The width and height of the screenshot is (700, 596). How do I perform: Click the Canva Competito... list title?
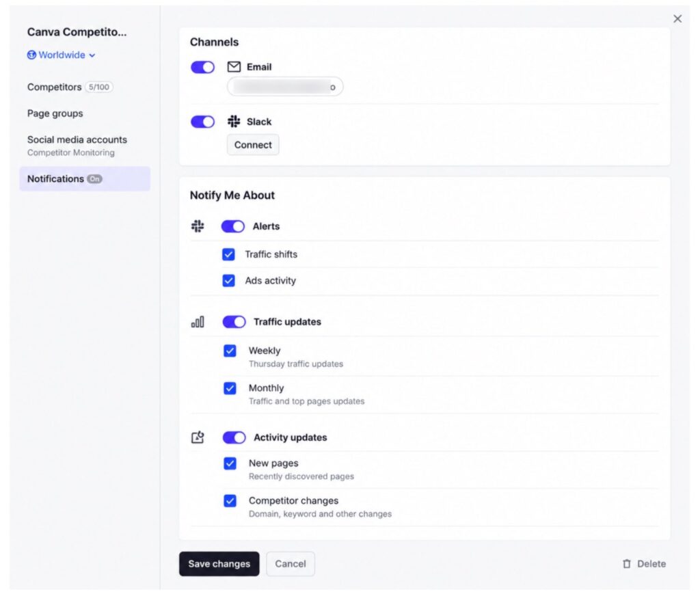tap(77, 32)
